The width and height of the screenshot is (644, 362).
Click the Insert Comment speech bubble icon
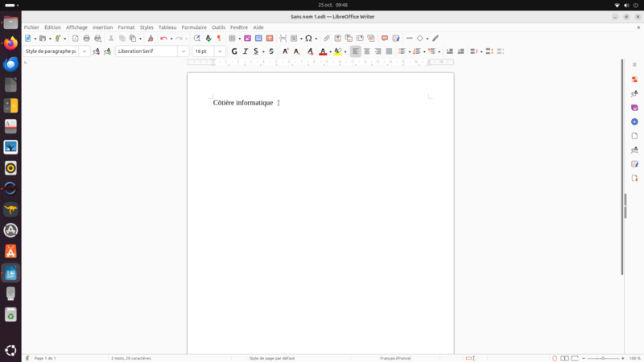385,38
